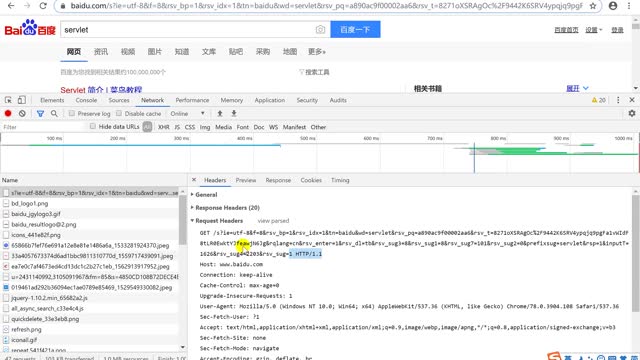The image size is (640, 360).
Task: Click the All filter toggle next to XHR
Action: click(147, 127)
